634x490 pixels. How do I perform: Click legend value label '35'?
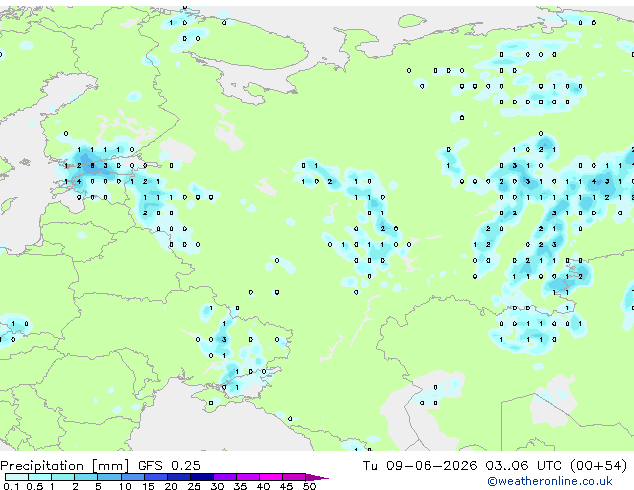point(240,486)
